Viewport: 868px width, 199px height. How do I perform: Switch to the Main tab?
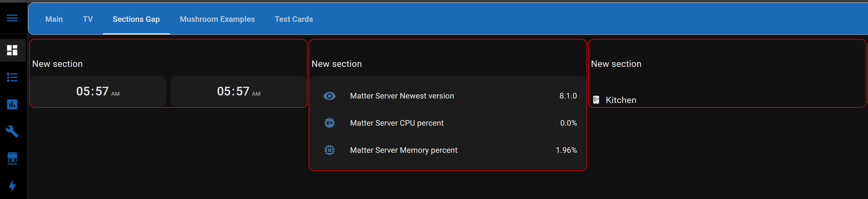coord(54,19)
